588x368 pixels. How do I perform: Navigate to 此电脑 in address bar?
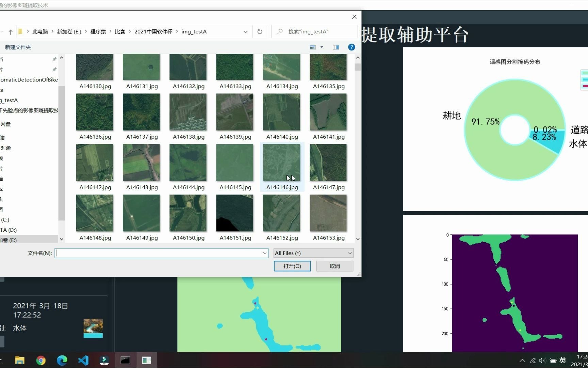(x=40, y=32)
